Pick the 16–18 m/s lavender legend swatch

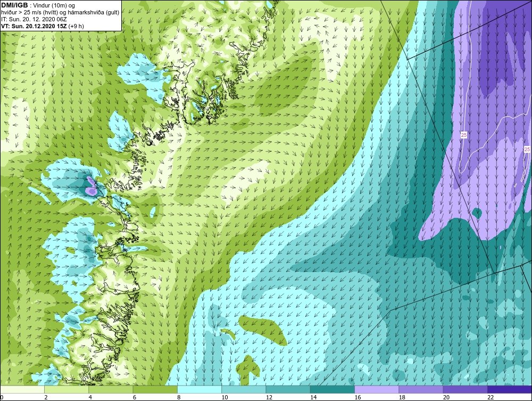(377, 389)
